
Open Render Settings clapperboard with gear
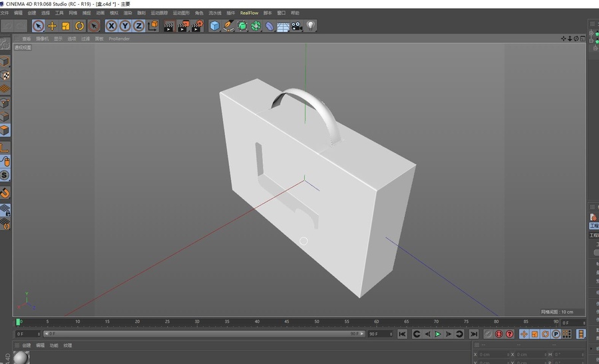tap(198, 26)
